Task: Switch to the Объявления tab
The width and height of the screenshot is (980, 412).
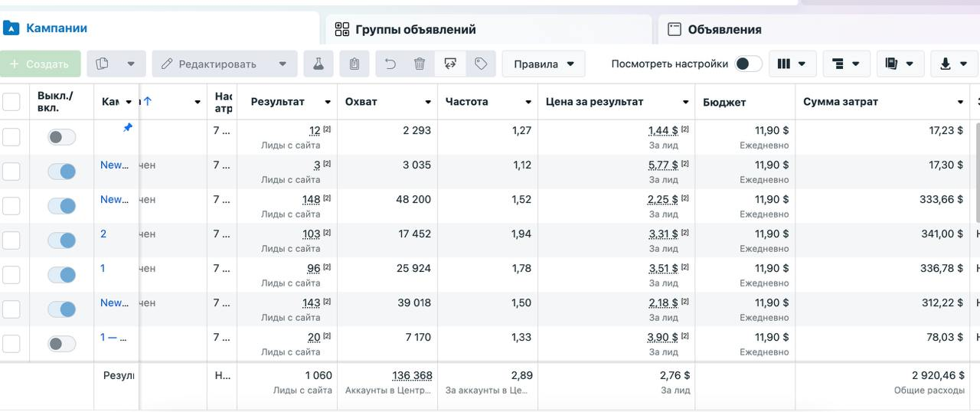Action: tap(724, 30)
